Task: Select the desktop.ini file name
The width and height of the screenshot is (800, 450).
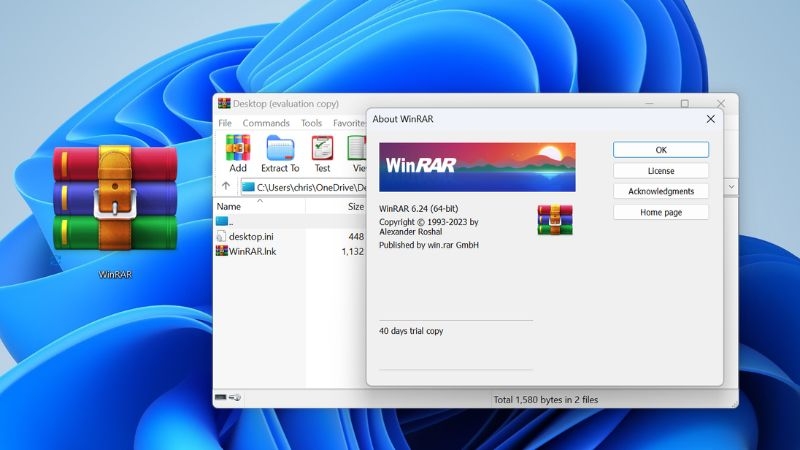Action: pyautogui.click(x=251, y=236)
